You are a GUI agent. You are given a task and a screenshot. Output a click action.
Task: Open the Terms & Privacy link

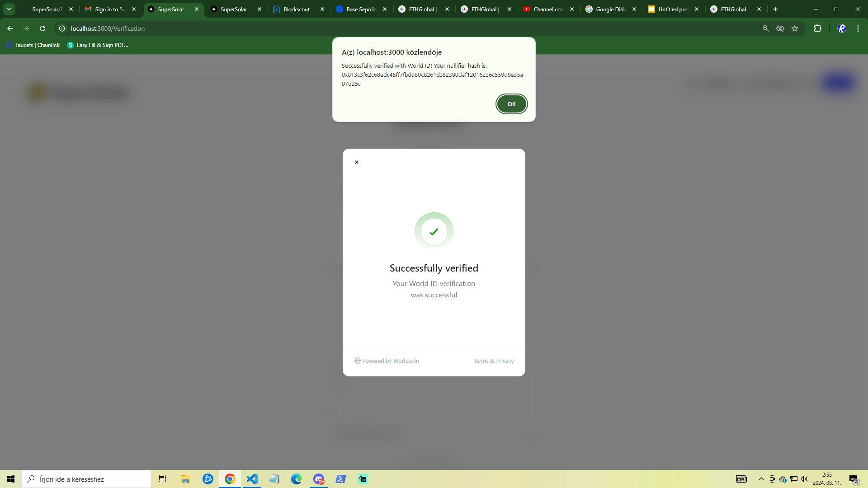[494, 361]
